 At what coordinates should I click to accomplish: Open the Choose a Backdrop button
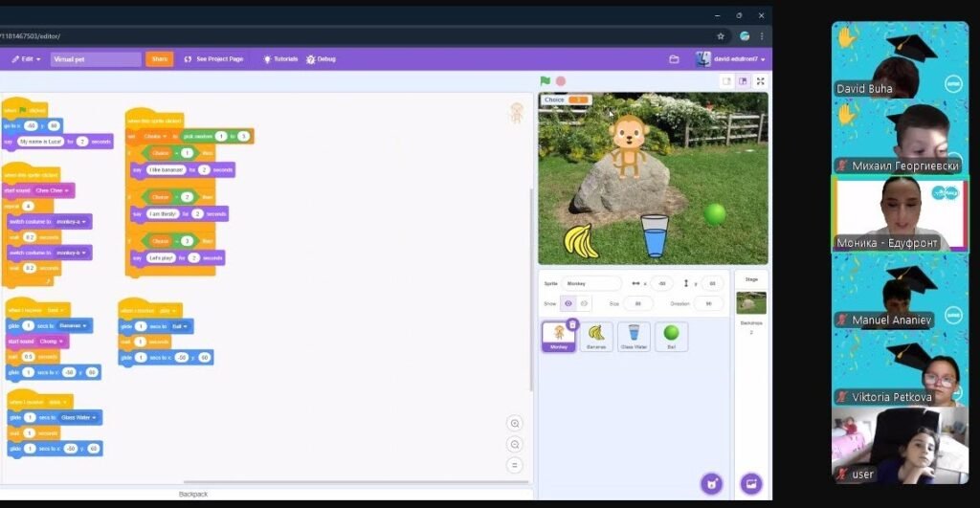coord(751,484)
